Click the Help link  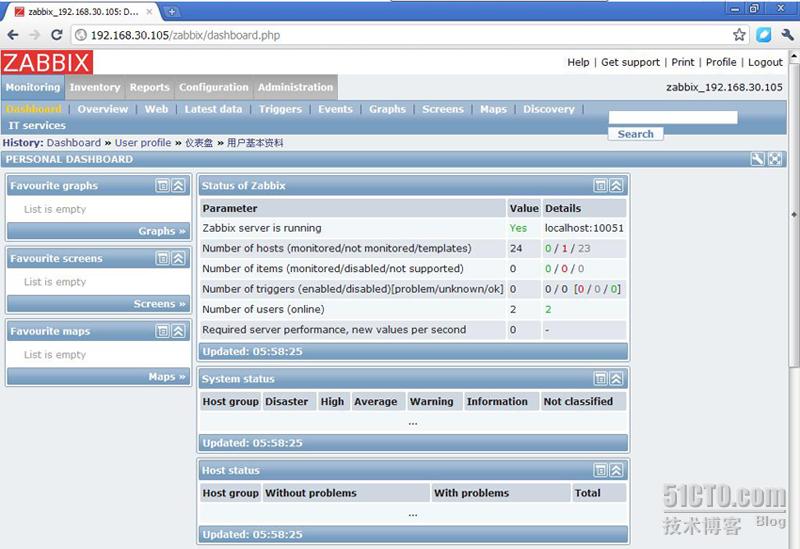pos(578,62)
